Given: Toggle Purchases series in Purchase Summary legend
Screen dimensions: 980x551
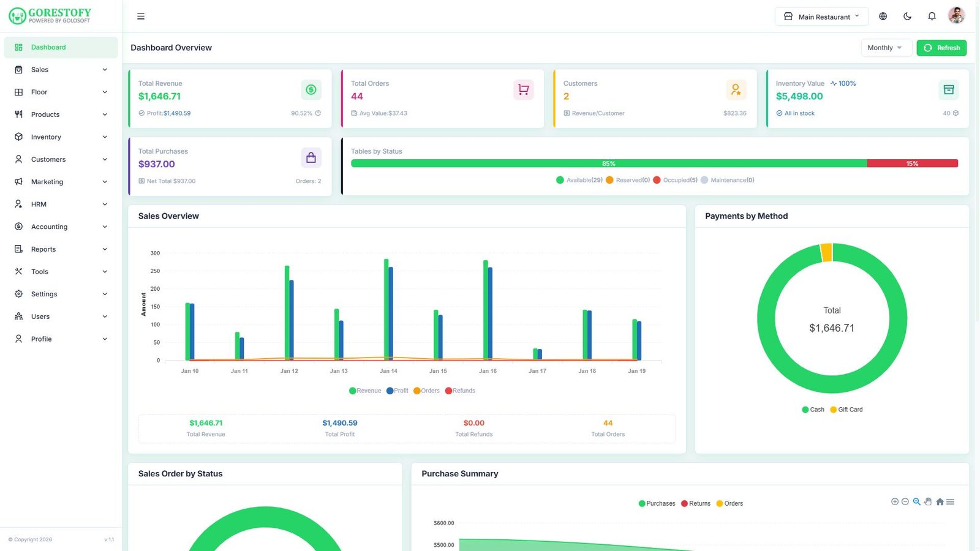Looking at the screenshot, I should (657, 503).
